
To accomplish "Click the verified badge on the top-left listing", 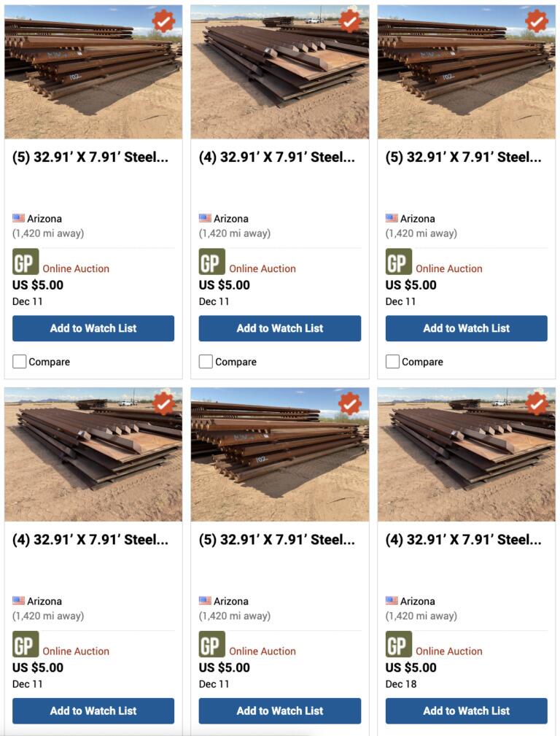I will (x=163, y=21).
